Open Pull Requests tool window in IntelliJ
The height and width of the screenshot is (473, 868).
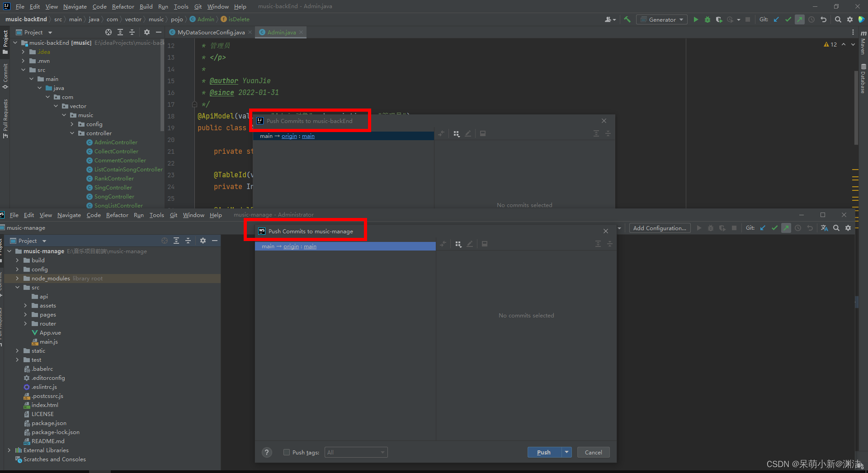coord(5,118)
